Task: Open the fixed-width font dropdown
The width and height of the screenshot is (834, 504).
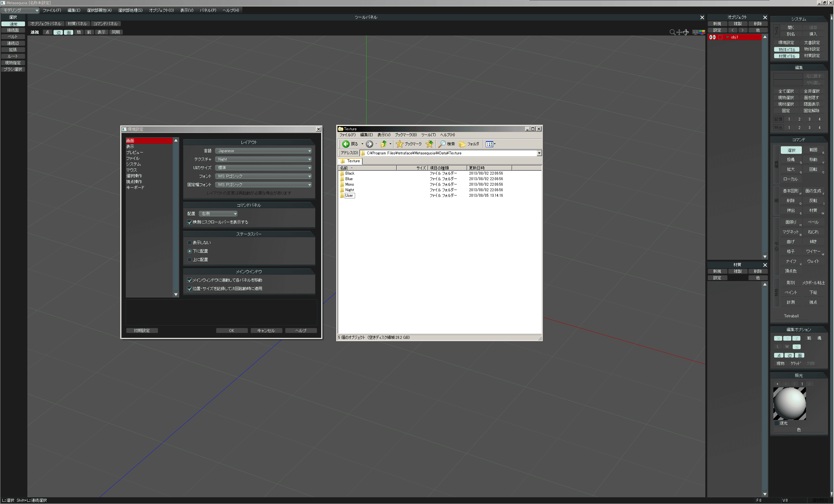Action: point(263,185)
